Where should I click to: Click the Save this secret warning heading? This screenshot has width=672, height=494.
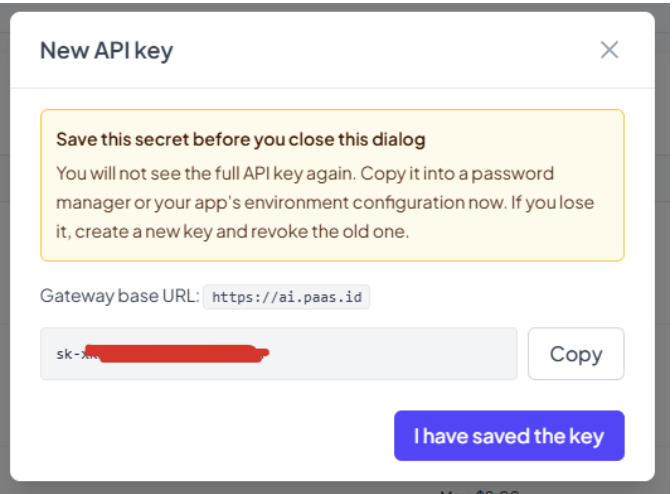[x=241, y=140]
